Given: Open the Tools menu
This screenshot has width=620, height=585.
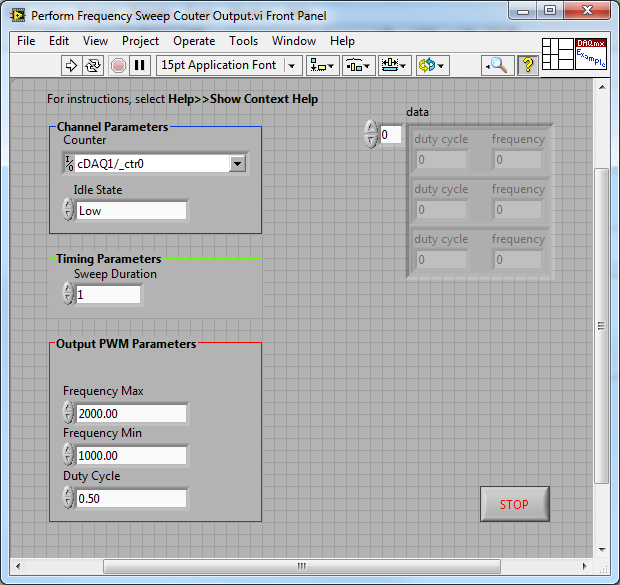Looking at the screenshot, I should coord(243,41).
